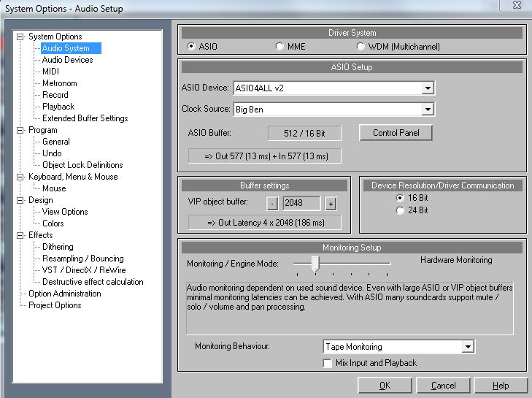
Task: Select 16 Bit device resolution
Action: 401,198
